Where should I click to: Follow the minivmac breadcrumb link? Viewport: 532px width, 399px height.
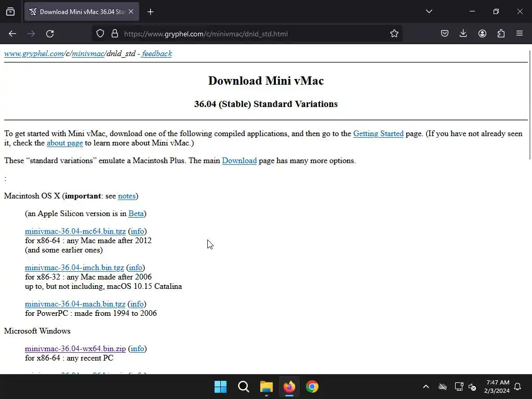tap(88, 54)
